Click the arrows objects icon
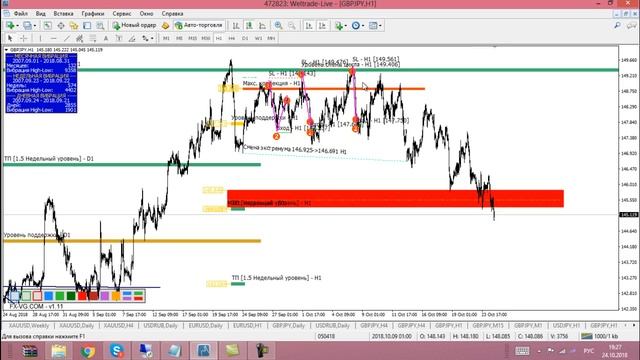 [x=145, y=38]
